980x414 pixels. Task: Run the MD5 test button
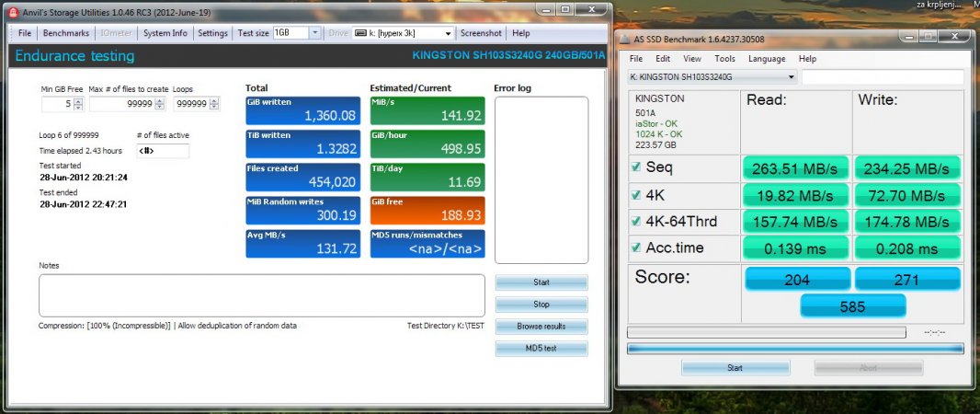click(x=541, y=349)
